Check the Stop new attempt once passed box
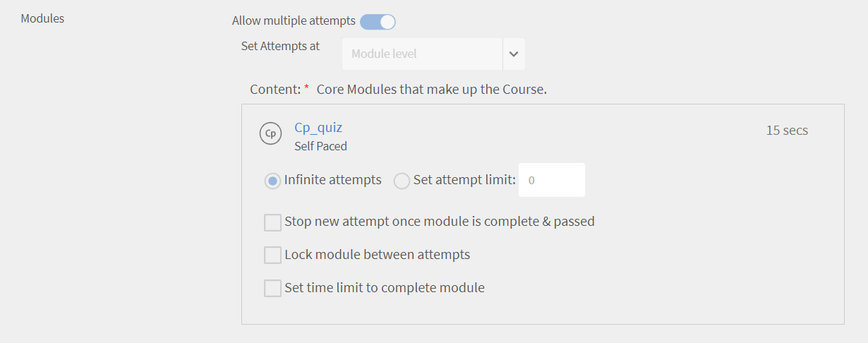Viewport: 868px width, 343px height. 272,222
